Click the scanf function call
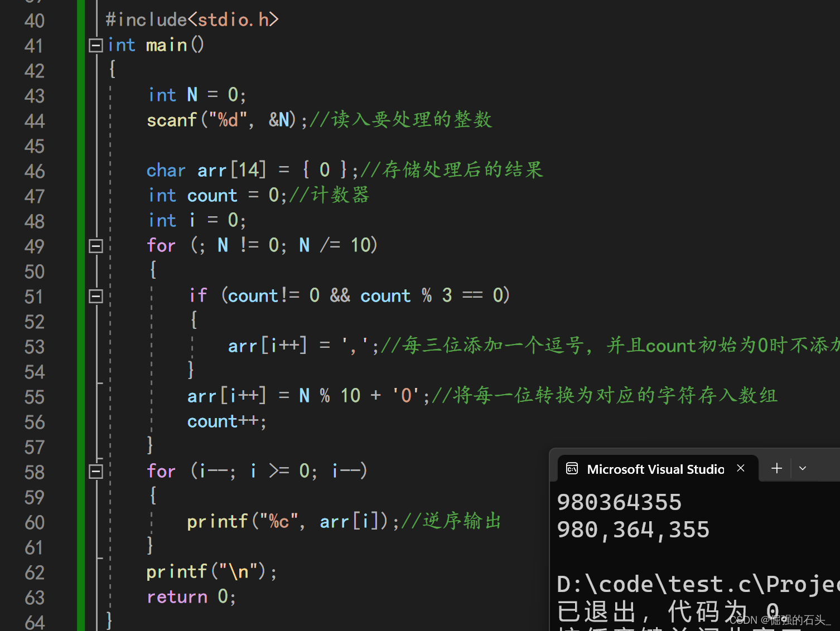The height and width of the screenshot is (631, 840). (x=172, y=120)
